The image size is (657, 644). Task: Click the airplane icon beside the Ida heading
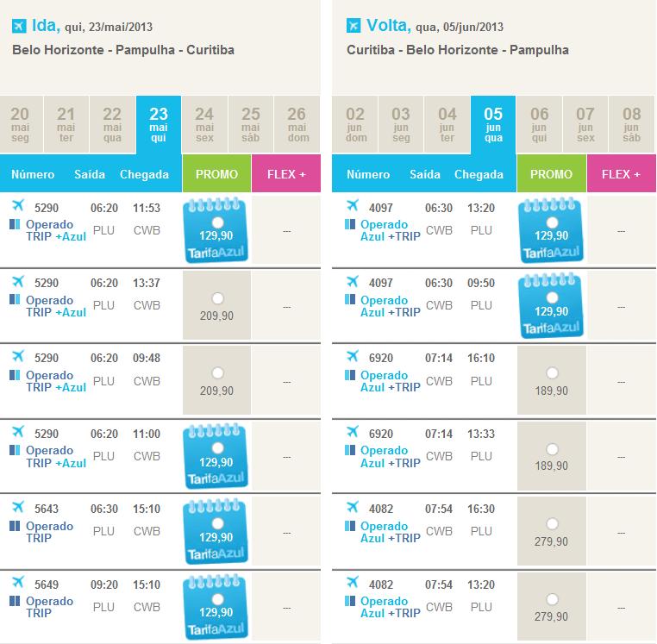(x=19, y=26)
